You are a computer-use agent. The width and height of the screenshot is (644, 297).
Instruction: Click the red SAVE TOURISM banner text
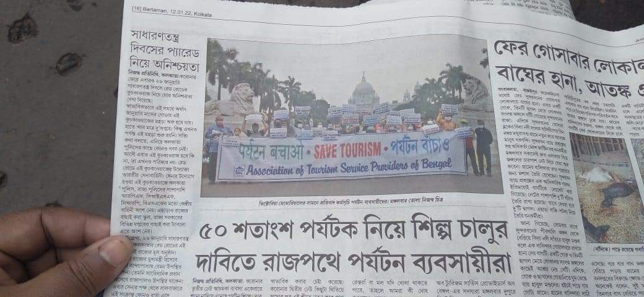347,150
